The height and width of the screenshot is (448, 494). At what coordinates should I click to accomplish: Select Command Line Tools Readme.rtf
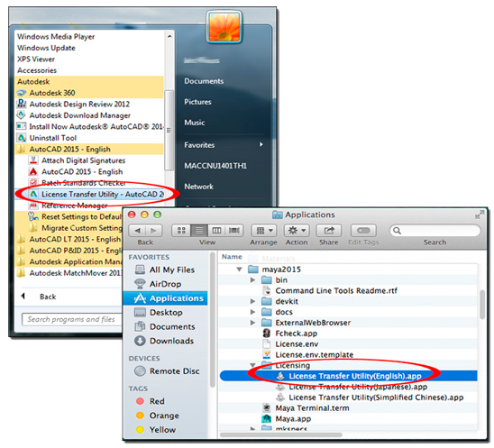click(330, 291)
